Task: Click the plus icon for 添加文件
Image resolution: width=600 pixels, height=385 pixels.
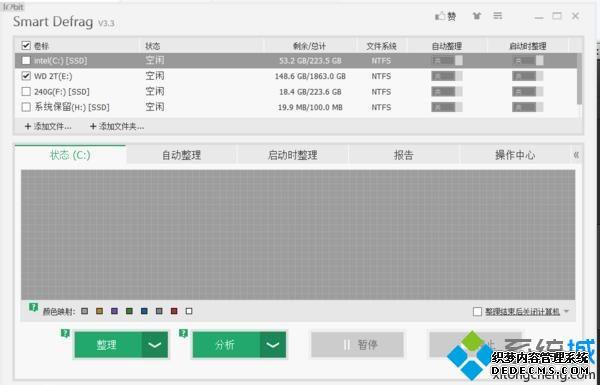Action: (28, 126)
